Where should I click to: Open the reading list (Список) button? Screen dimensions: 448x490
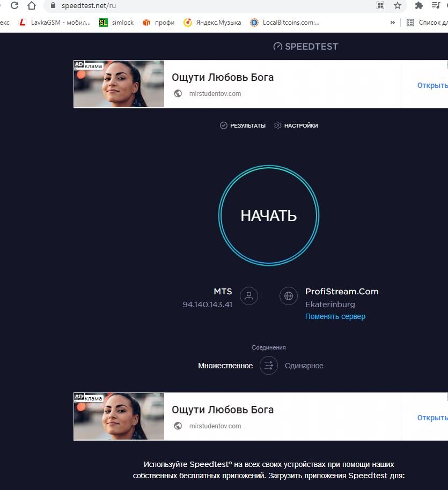coord(428,23)
